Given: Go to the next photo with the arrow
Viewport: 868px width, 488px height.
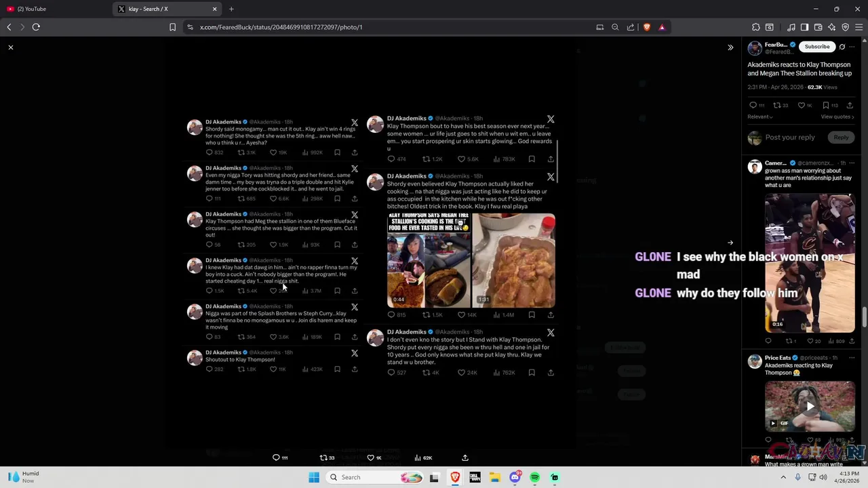Looking at the screenshot, I should click(x=730, y=243).
